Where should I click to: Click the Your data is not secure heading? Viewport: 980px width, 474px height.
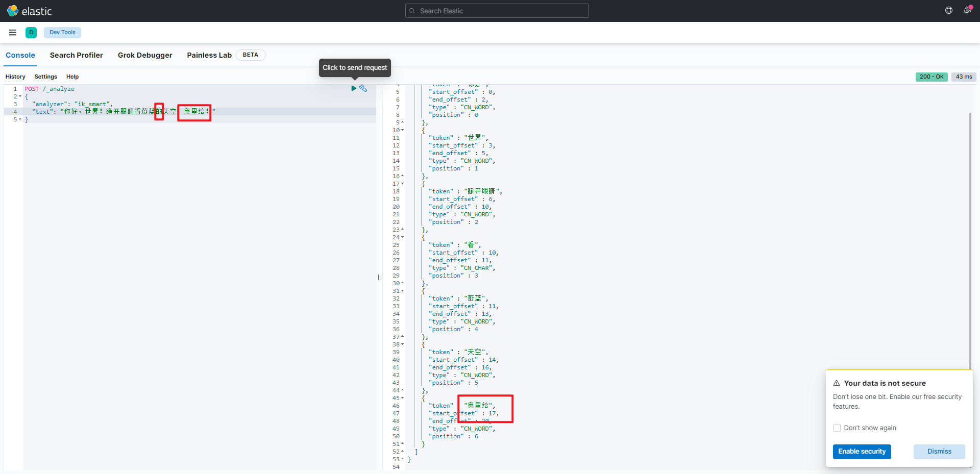(885, 383)
